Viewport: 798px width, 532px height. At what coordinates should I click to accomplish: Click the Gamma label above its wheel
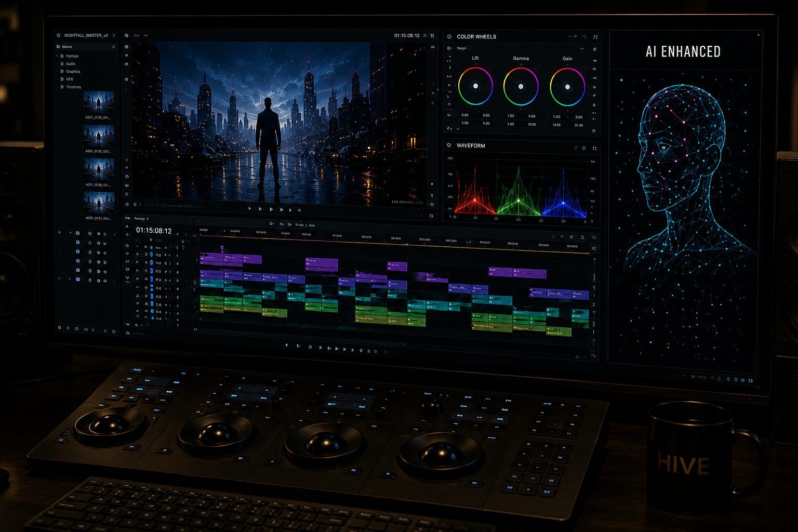click(521, 59)
